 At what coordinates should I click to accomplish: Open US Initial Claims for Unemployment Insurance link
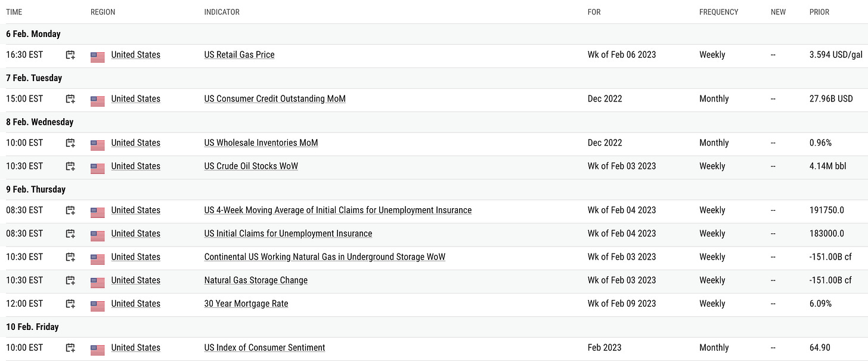coord(289,234)
